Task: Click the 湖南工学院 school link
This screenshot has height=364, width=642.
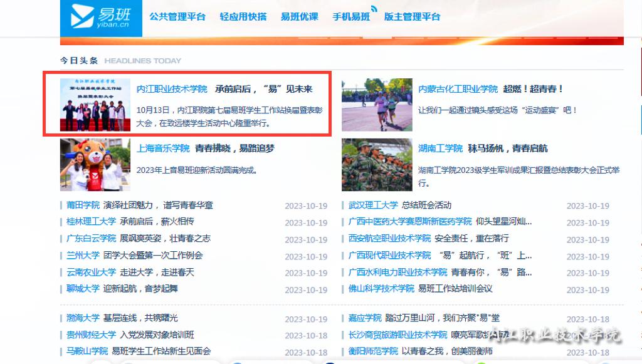Action: pyautogui.click(x=440, y=148)
